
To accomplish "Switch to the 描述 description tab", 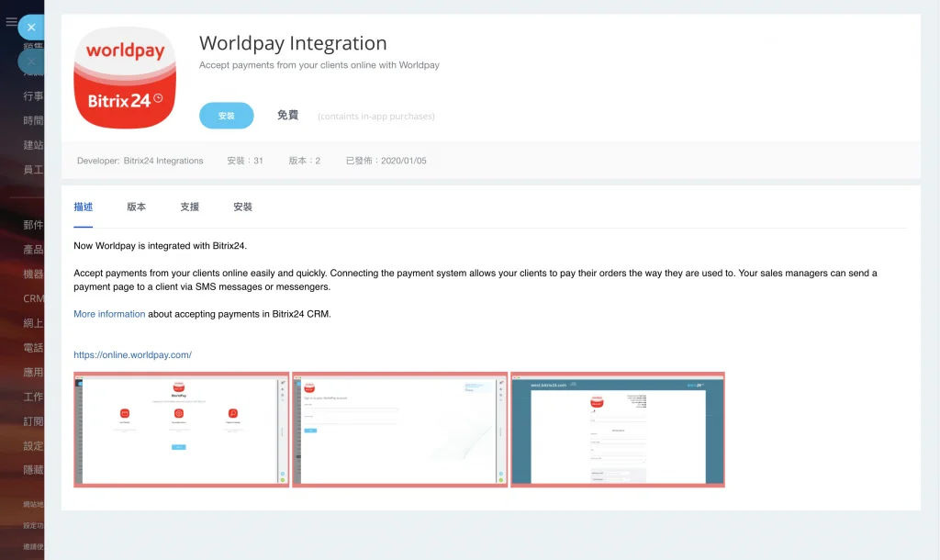I will (x=83, y=207).
